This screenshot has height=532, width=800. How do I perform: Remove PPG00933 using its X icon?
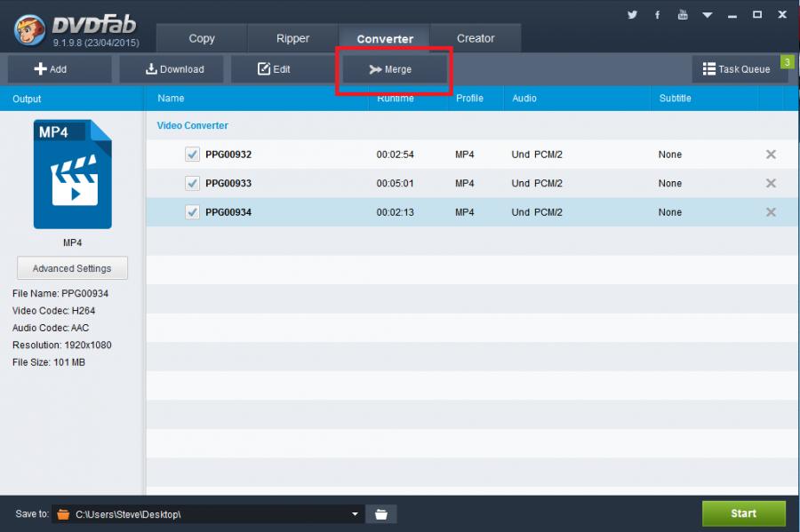[x=771, y=183]
